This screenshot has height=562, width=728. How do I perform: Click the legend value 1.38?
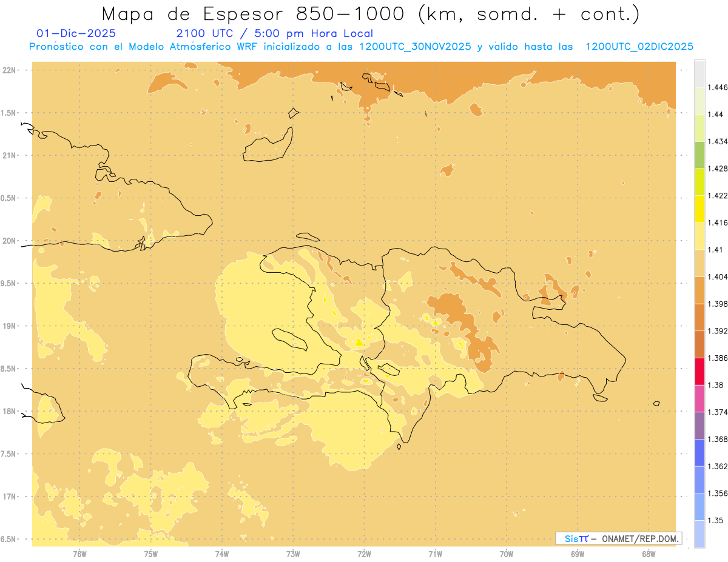tap(715, 385)
